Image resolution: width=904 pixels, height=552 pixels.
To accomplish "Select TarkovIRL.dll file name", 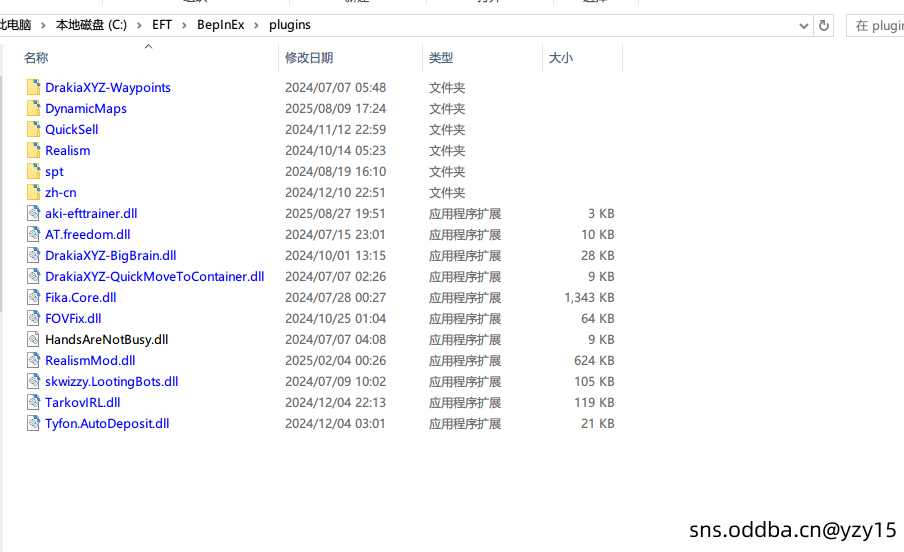I will (x=82, y=403).
